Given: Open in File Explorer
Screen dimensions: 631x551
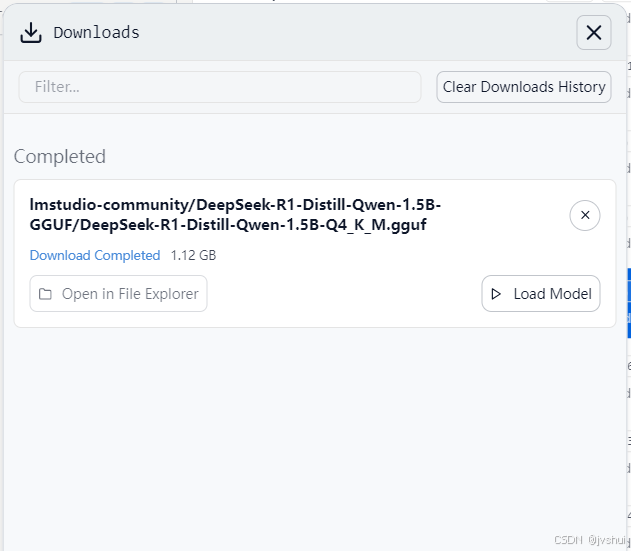Looking at the screenshot, I should coord(118,293).
